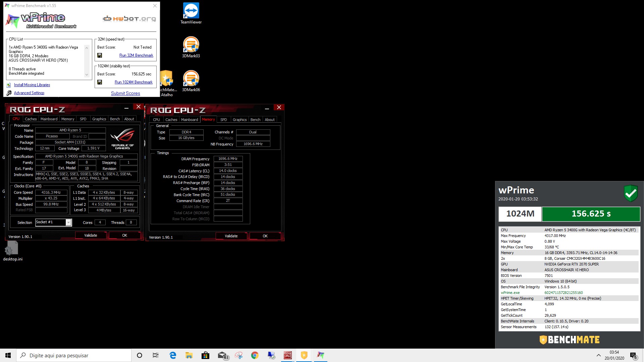Show hidden system tray icons
644x362 pixels.
pos(598,355)
